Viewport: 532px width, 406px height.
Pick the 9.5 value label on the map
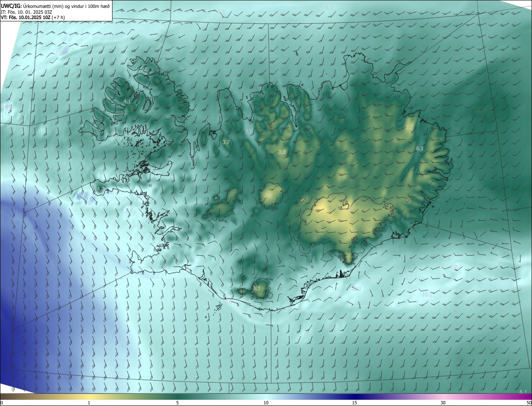(221, 12)
